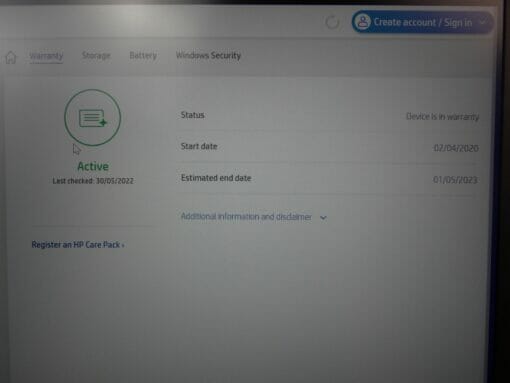
Task: Click Create account / Sign in button
Action: (x=423, y=22)
